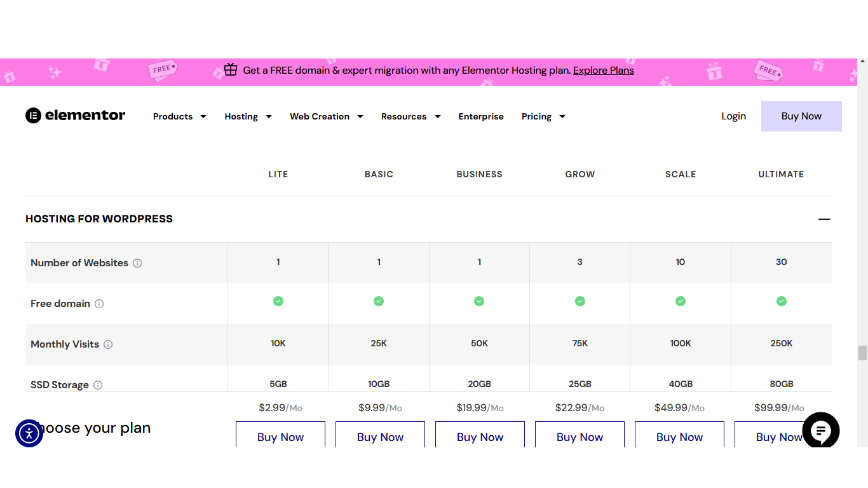
Task: Click the 3 websites value for Grow
Action: pyautogui.click(x=580, y=262)
